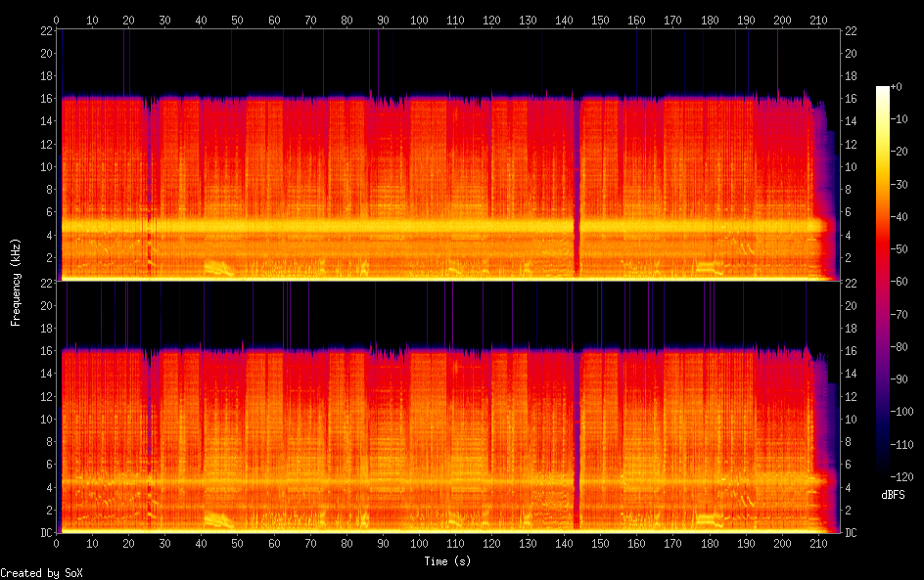Click the "DC" label at the bottom-left corner

[x=46, y=533]
